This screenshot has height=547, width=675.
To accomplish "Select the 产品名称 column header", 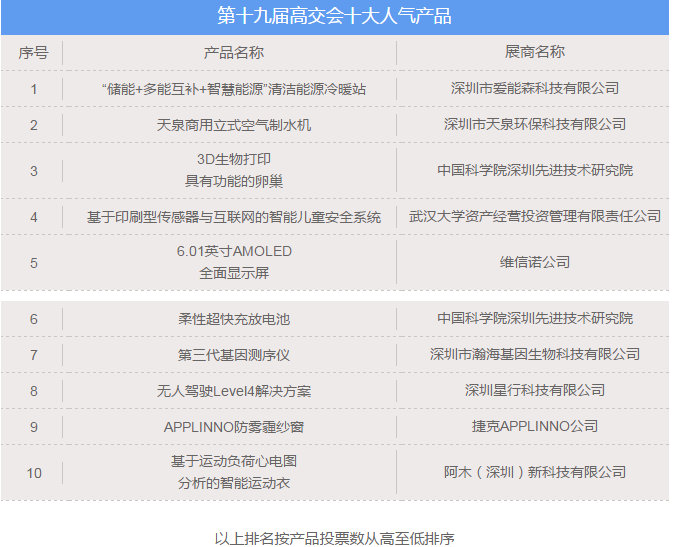I will tap(233, 53).
